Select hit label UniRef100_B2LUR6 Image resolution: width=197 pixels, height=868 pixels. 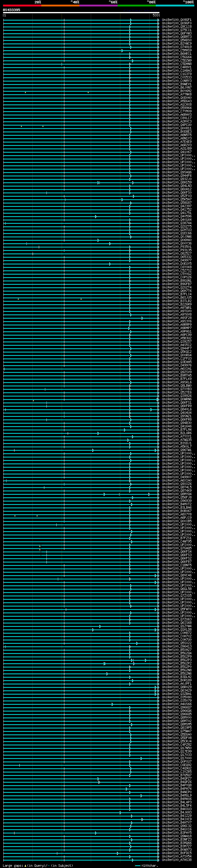[x=177, y=433]
